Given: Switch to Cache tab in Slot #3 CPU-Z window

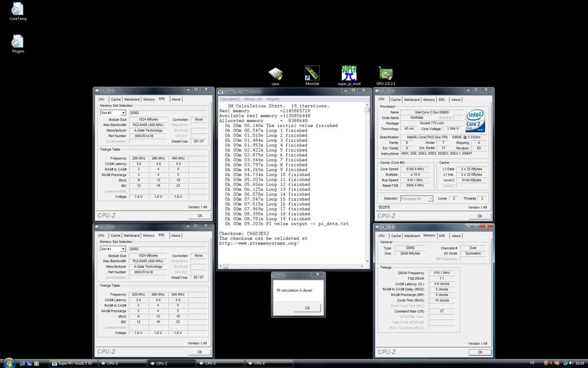Looking at the screenshot, I should [116, 99].
